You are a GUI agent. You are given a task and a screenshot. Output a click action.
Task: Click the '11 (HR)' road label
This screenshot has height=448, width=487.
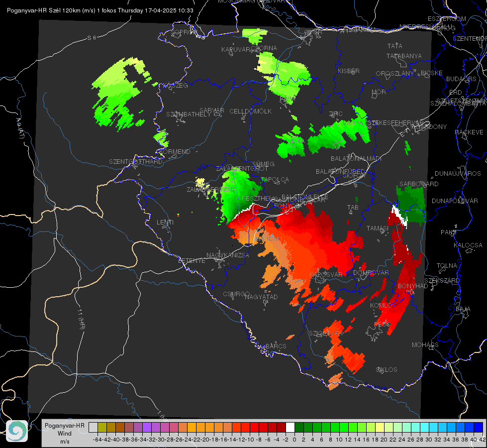click(x=82, y=319)
